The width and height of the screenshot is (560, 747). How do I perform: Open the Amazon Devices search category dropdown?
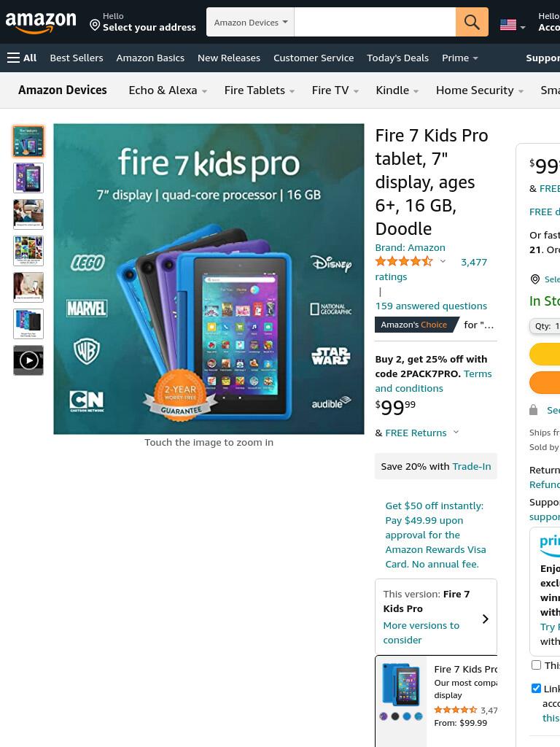pos(251,22)
